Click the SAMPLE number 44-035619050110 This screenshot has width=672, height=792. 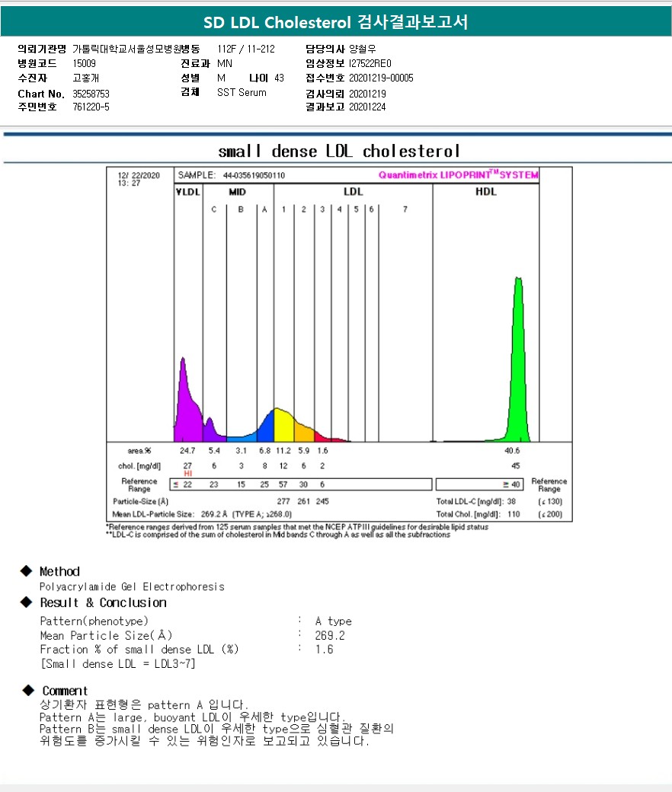click(254, 175)
